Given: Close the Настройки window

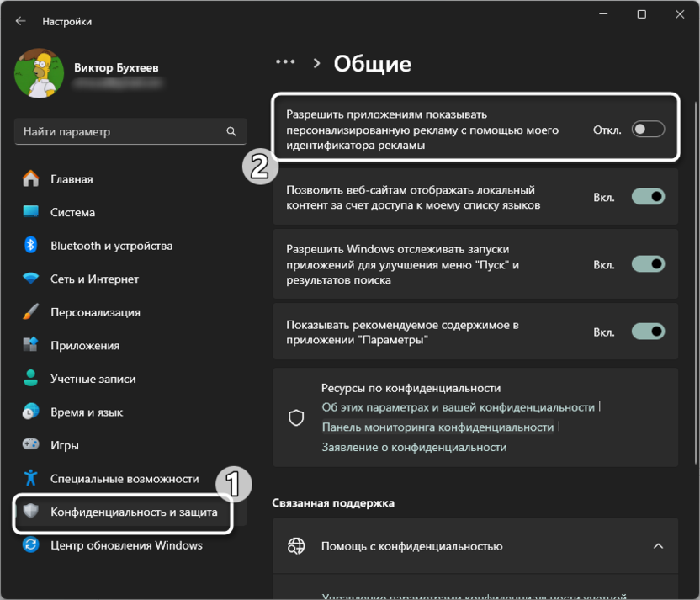Looking at the screenshot, I should pyautogui.click(x=680, y=14).
